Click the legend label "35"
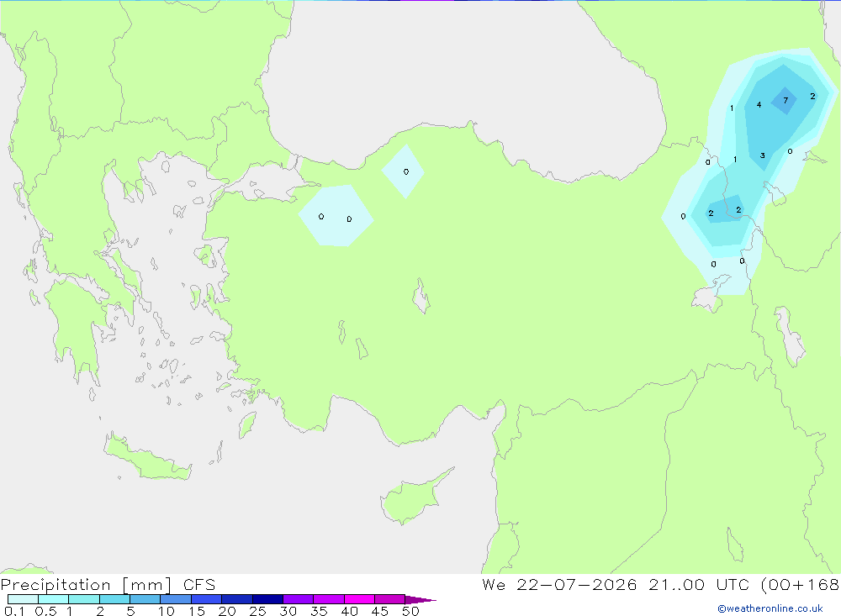This screenshot has height=616, width=841. [319, 611]
